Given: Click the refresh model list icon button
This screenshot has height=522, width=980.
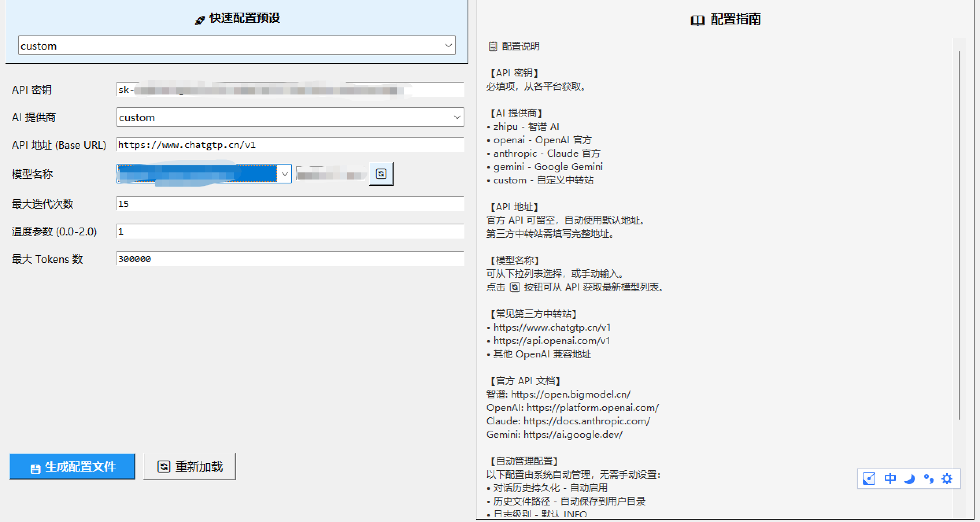Looking at the screenshot, I should tap(381, 174).
